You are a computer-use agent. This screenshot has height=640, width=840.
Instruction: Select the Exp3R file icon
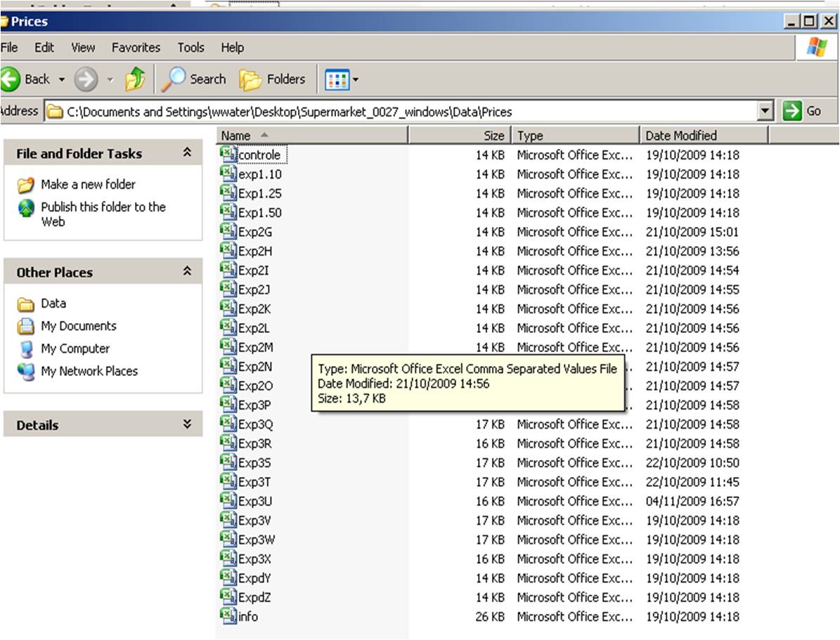(x=228, y=443)
